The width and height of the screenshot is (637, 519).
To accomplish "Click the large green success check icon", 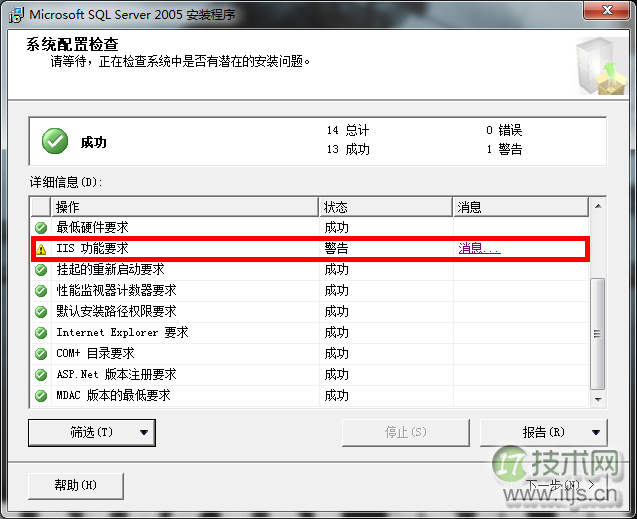I will 55,141.
